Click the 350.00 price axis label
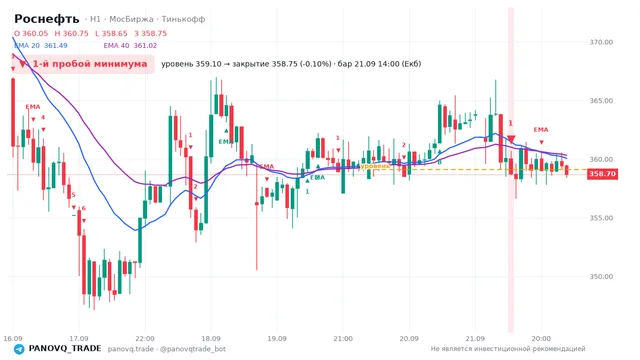This screenshot has height=360, width=640. click(601, 277)
